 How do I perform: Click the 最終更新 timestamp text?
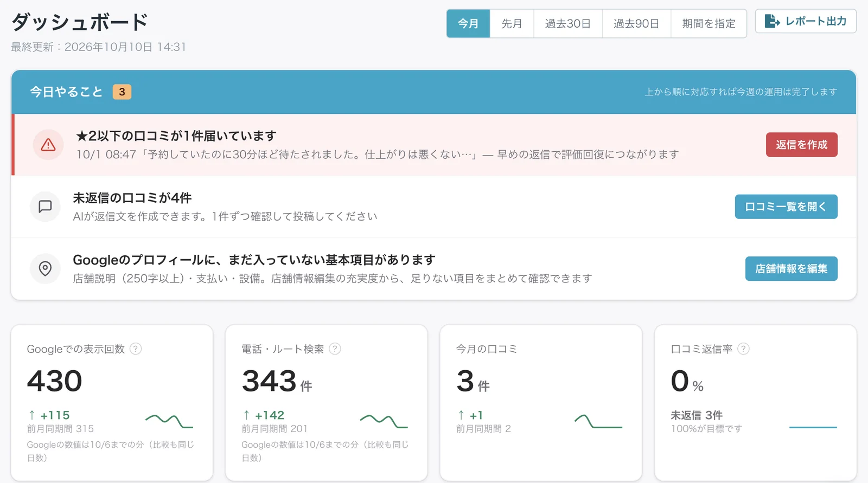coord(99,47)
